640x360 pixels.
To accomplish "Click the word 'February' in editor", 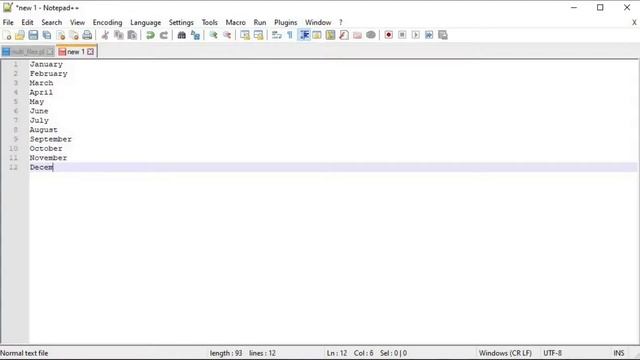I will pyautogui.click(x=49, y=73).
